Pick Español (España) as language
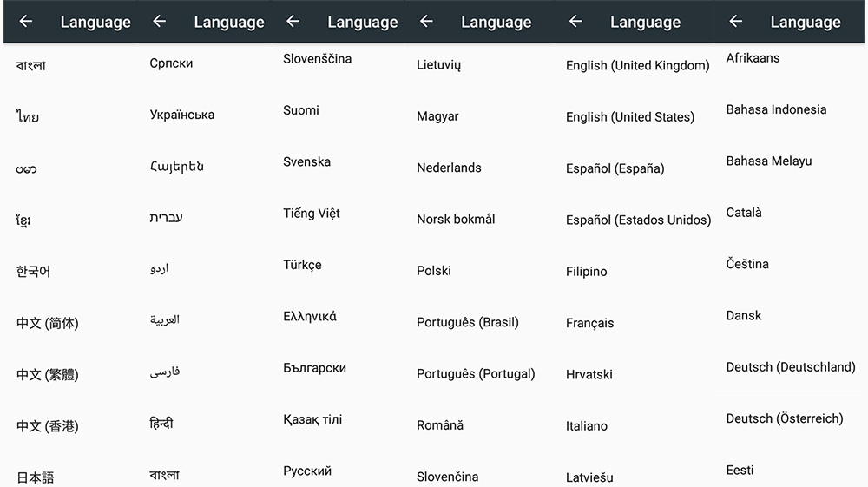This screenshot has width=868, height=487. click(x=615, y=168)
